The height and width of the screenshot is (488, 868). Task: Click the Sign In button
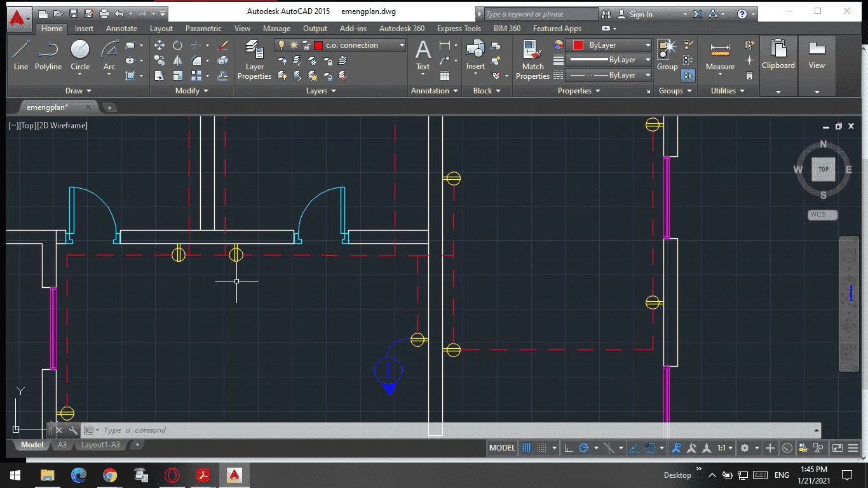tap(641, 14)
